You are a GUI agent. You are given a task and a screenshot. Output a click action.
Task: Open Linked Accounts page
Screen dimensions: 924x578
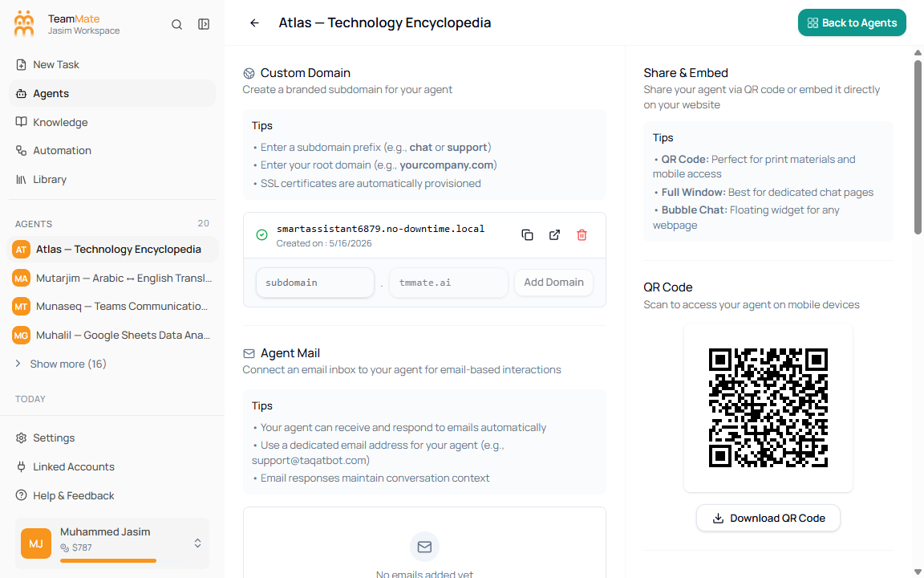[x=112, y=466]
